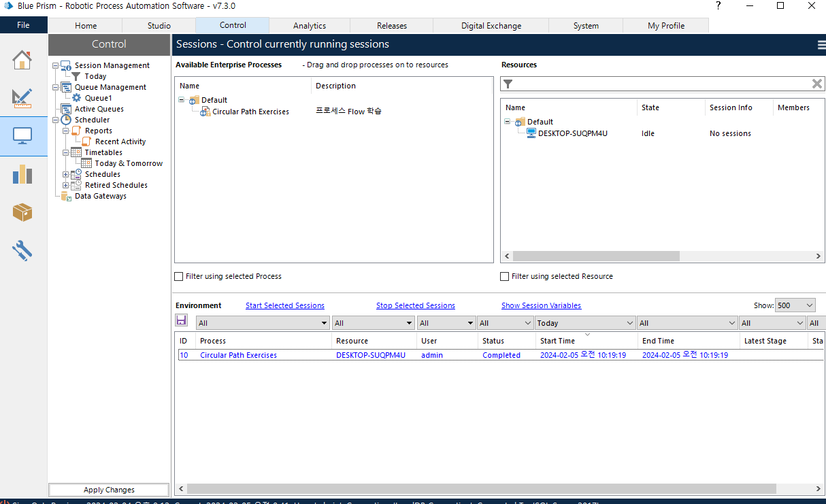This screenshot has height=504, width=826.
Task: Click the Queue1 gear icon
Action: pyautogui.click(x=77, y=98)
